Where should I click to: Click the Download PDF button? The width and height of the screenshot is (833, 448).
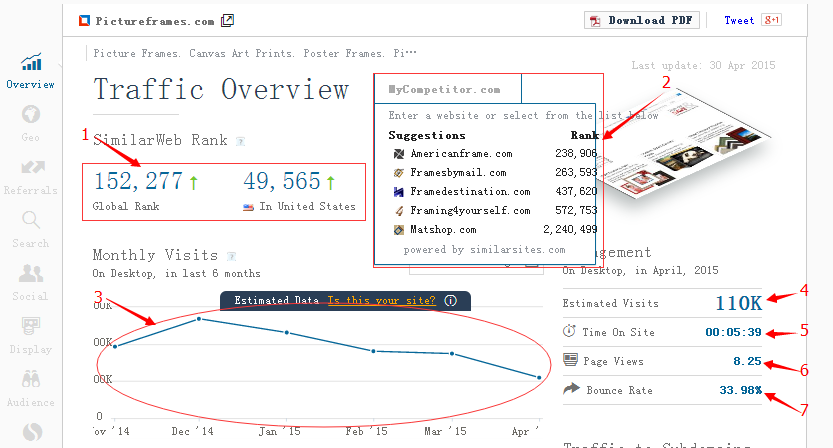[x=642, y=20]
